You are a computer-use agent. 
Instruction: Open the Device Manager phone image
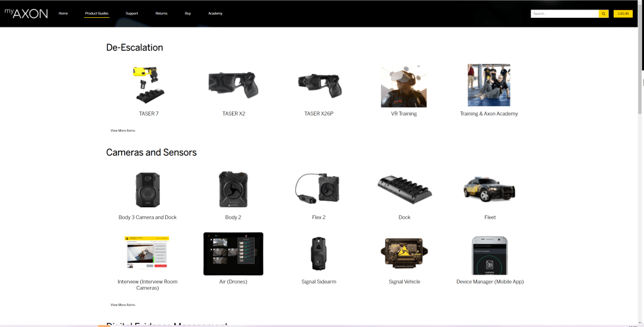point(490,255)
